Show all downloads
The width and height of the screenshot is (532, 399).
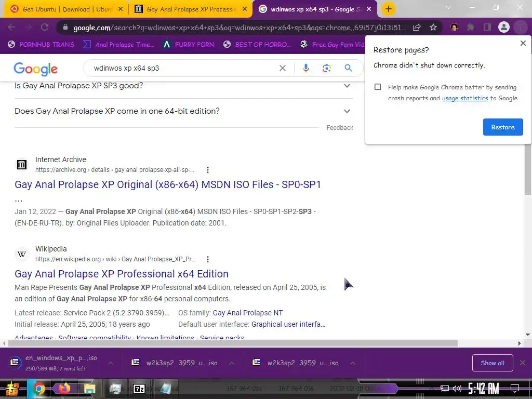[x=493, y=363]
